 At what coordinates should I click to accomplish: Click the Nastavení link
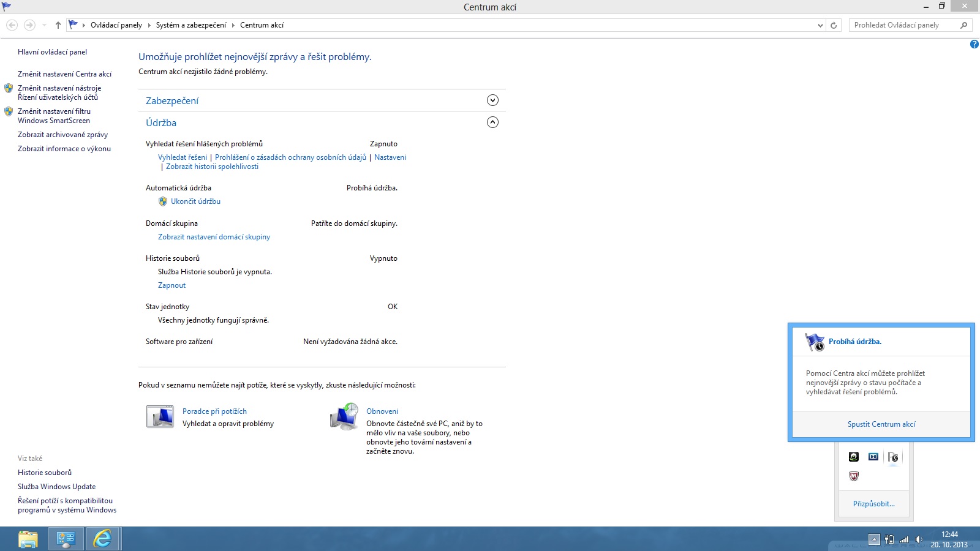(x=390, y=157)
